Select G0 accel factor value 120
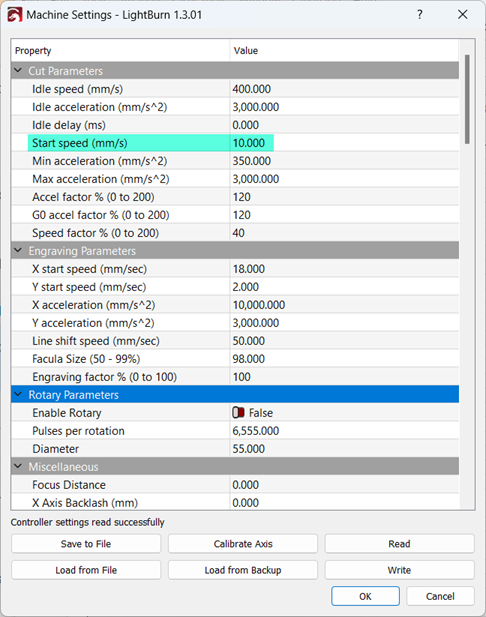Image resolution: width=486 pixels, height=617 pixels. (242, 215)
